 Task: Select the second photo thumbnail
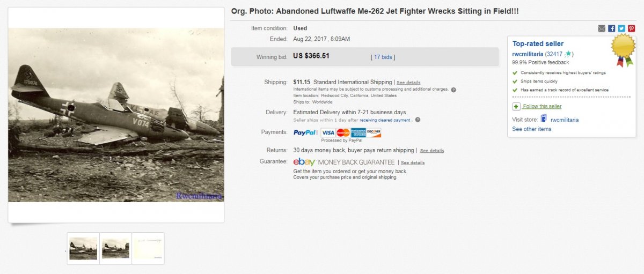(x=115, y=248)
